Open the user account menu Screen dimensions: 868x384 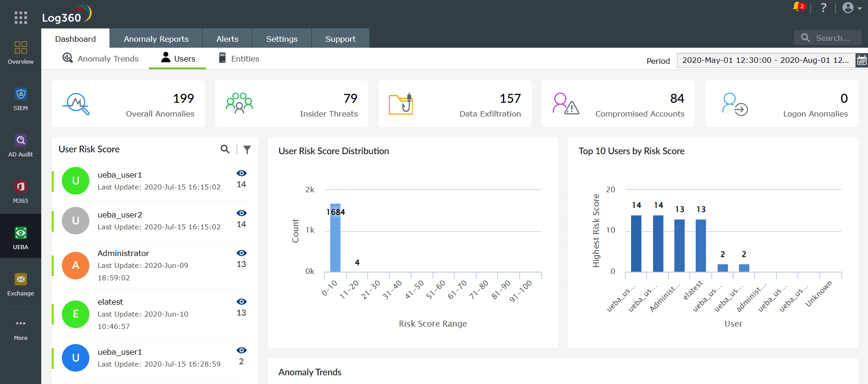(852, 8)
